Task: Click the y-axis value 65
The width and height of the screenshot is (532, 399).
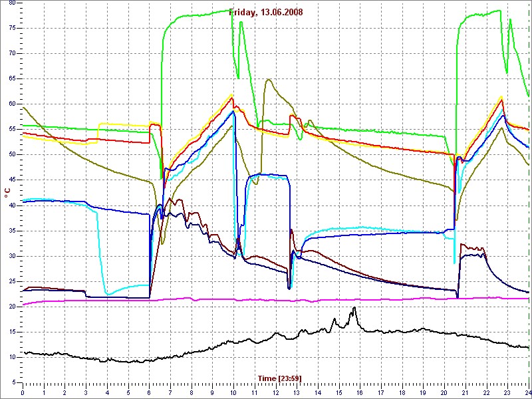Action: click(x=12, y=78)
